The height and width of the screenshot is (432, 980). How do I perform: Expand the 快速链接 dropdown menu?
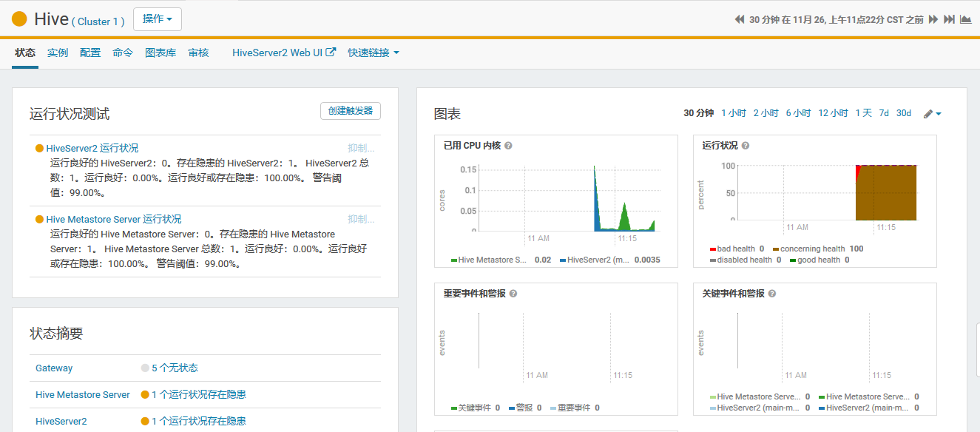374,53
